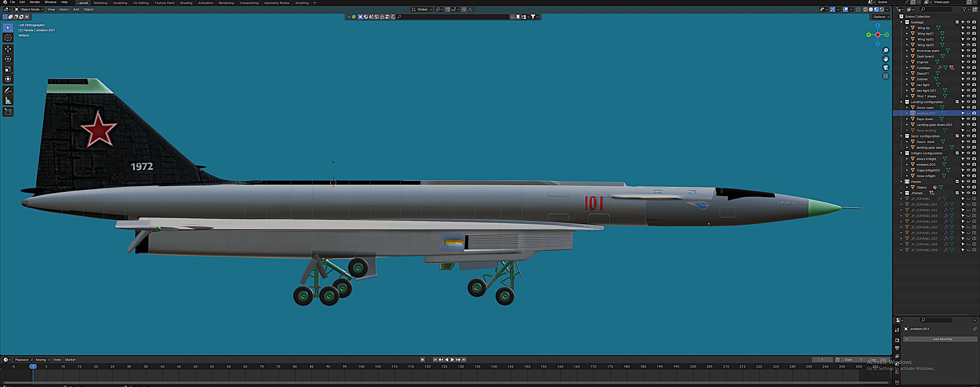This screenshot has height=387, width=980.
Task: Open the Object Mode dropdown
Action: coord(29,9)
